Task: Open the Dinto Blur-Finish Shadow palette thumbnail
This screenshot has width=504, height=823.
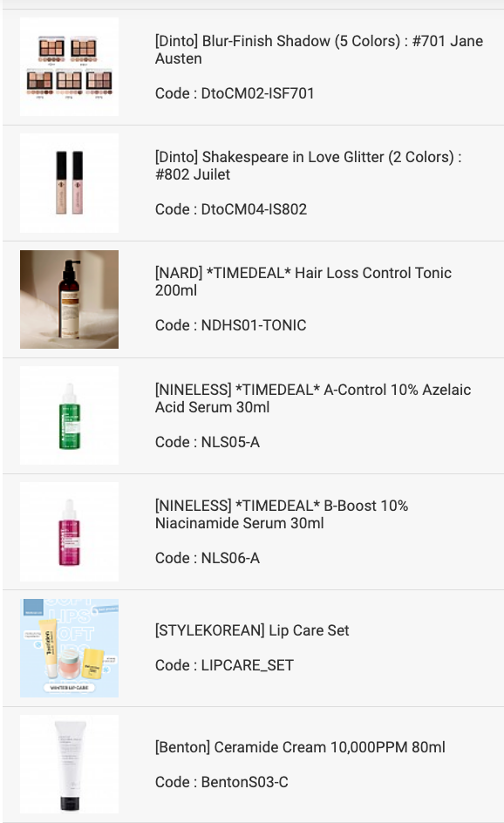Action: [69, 66]
